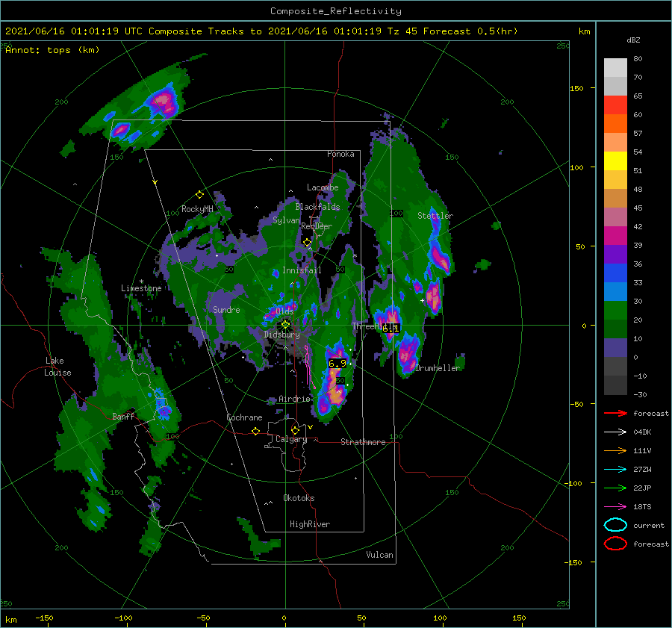Click the RockyMH label
The image size is (672, 628).
(x=197, y=209)
